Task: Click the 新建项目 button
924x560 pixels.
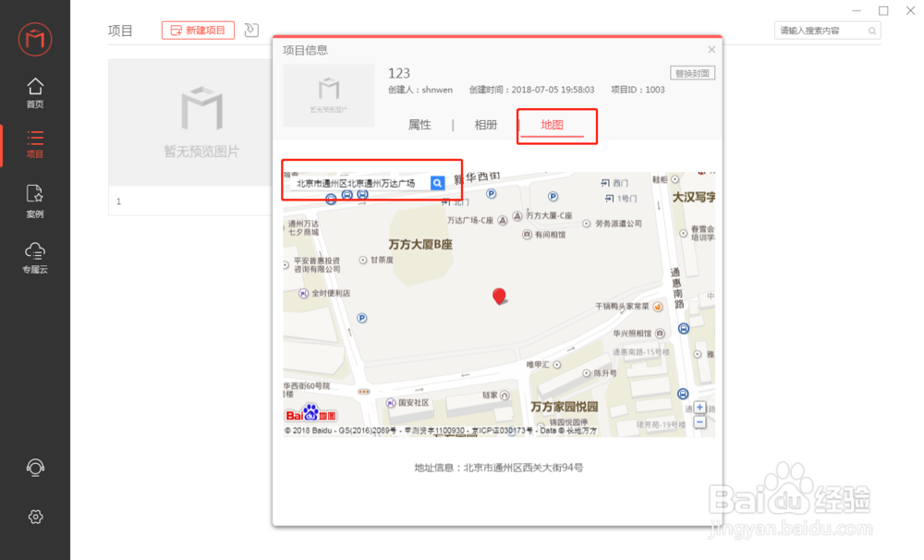Action: coord(198,30)
